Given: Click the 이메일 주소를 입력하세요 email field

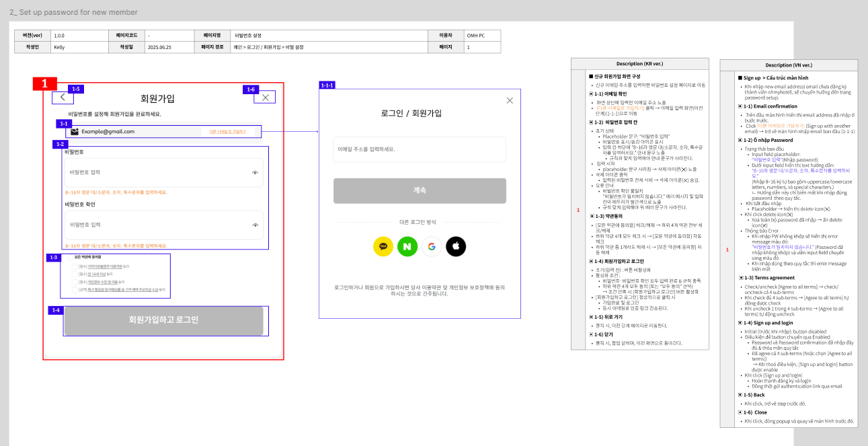Looking at the screenshot, I should coord(420,149).
